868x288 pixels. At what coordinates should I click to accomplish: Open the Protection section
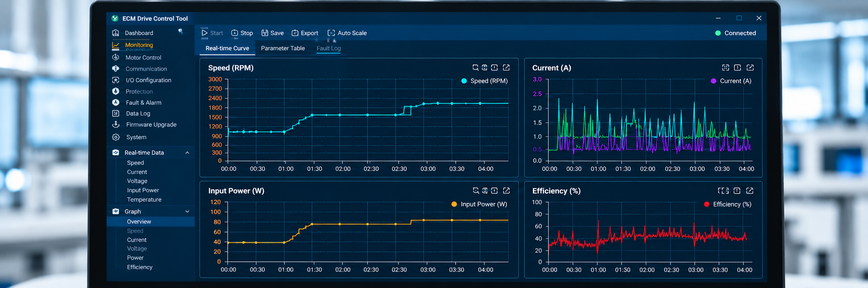tap(139, 91)
